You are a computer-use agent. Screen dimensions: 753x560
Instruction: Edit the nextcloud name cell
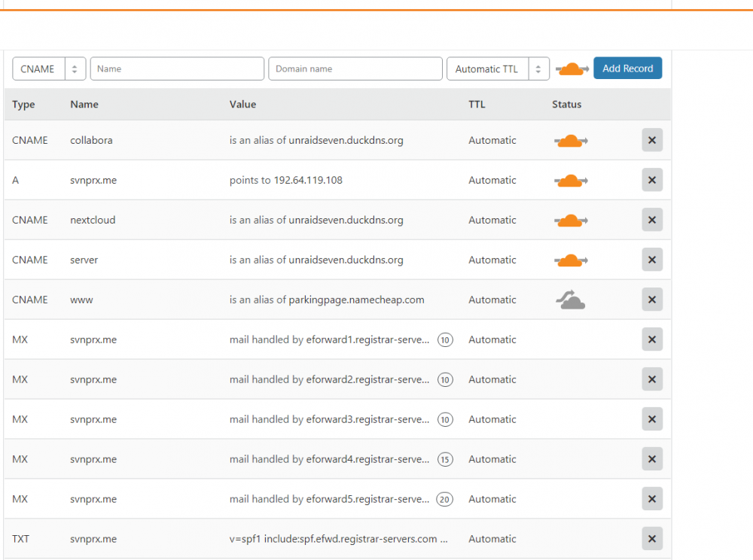tap(93, 220)
